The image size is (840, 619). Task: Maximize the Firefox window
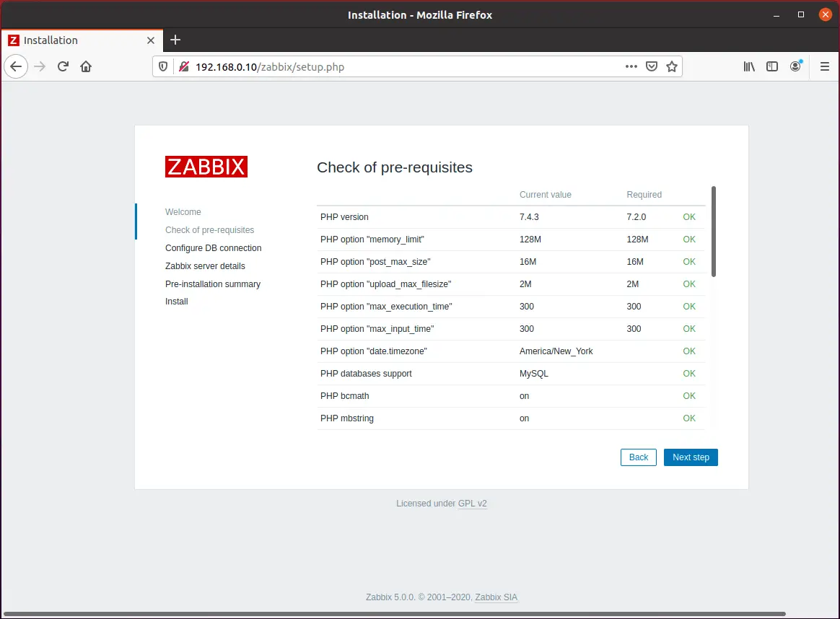pyautogui.click(x=801, y=15)
